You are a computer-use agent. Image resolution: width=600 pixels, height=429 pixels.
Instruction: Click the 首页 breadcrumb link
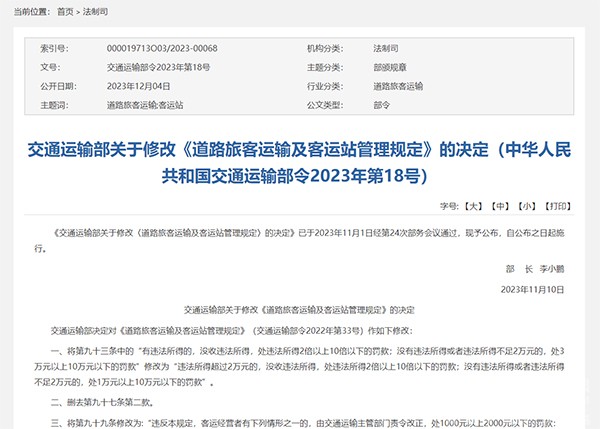[x=66, y=9]
